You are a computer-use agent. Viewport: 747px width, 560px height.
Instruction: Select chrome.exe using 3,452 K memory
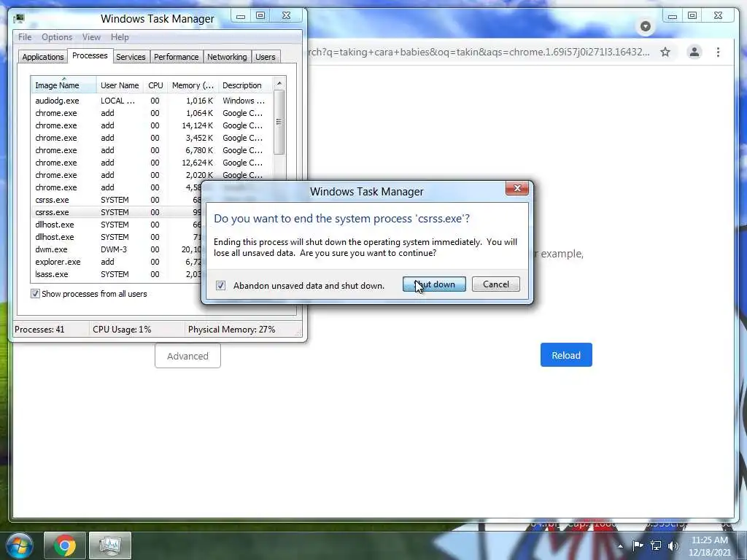click(152, 138)
